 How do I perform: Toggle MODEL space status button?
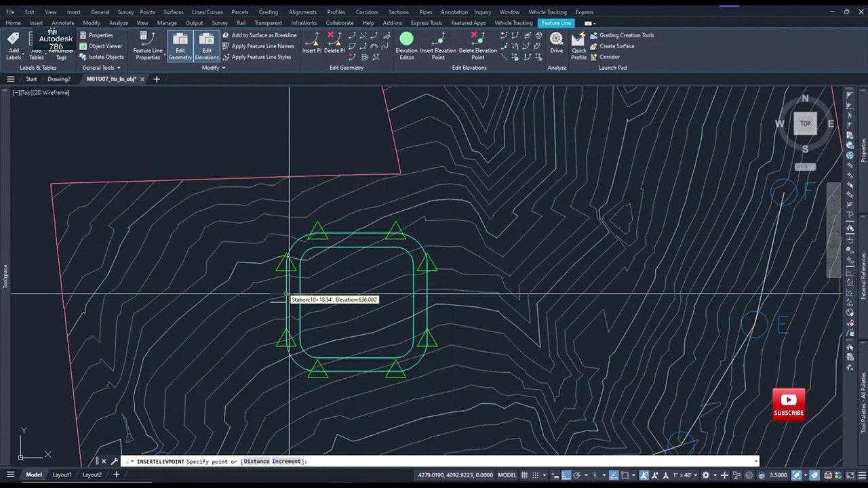point(507,475)
